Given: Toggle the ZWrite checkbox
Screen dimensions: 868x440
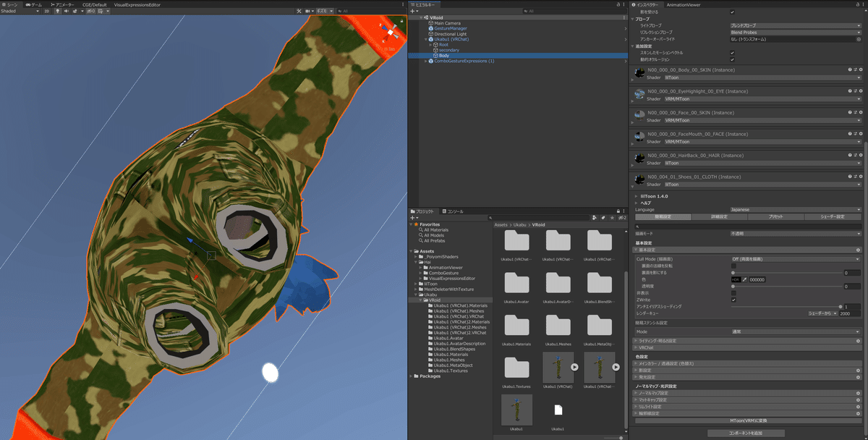Looking at the screenshot, I should click(x=733, y=300).
